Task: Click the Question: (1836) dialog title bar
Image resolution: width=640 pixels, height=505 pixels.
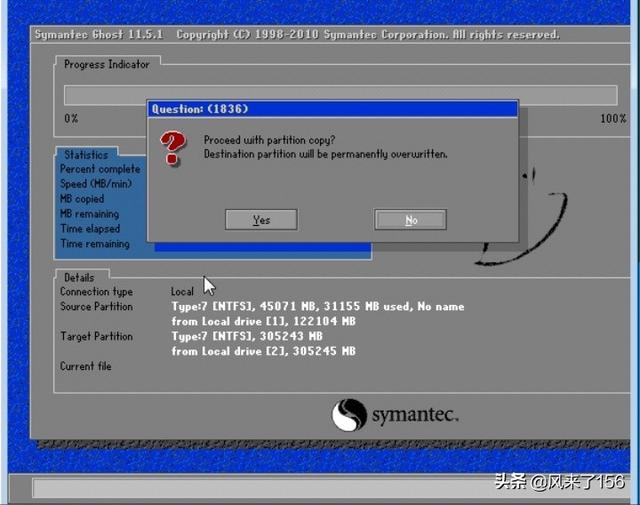Action: (x=332, y=109)
